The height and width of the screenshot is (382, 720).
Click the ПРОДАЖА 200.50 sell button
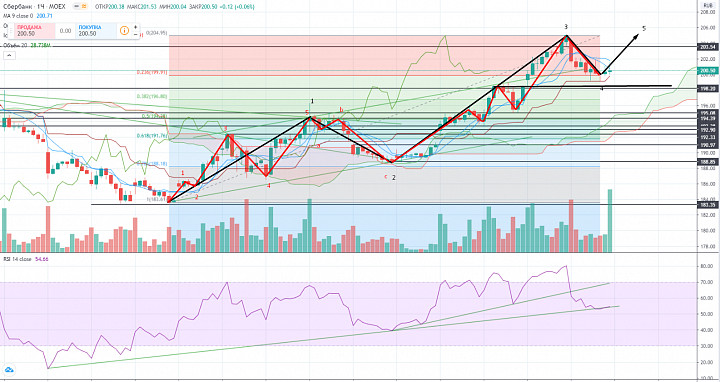[34, 31]
